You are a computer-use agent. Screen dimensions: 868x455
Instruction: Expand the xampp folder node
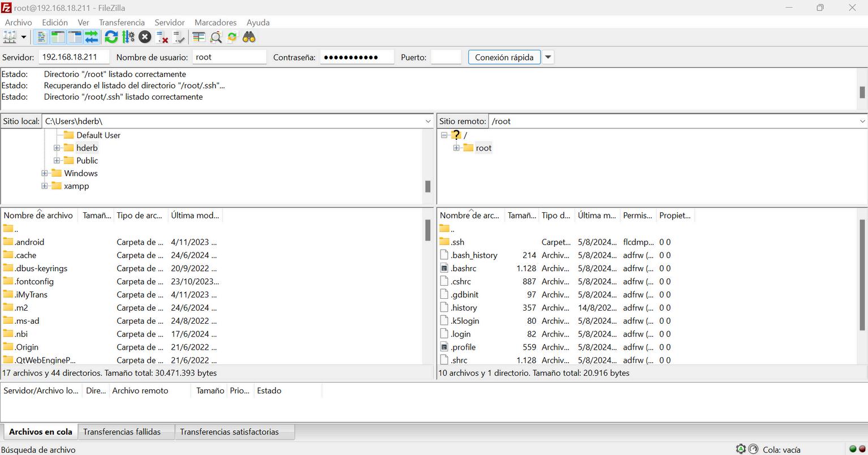(44, 186)
